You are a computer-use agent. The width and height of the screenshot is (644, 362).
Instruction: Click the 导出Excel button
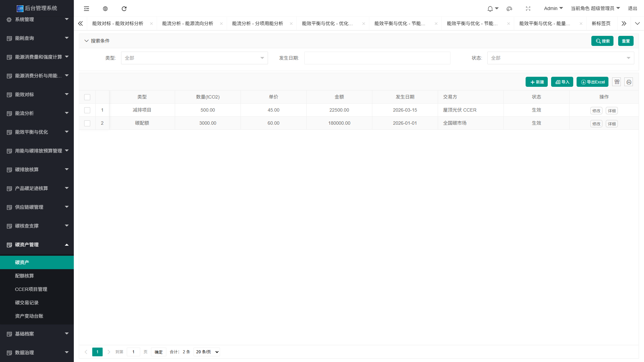(x=592, y=82)
